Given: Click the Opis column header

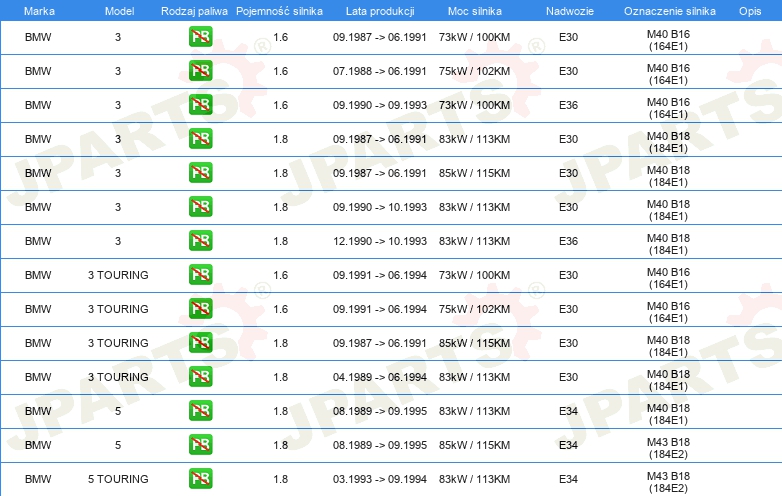Looking at the screenshot, I should coord(750,11).
